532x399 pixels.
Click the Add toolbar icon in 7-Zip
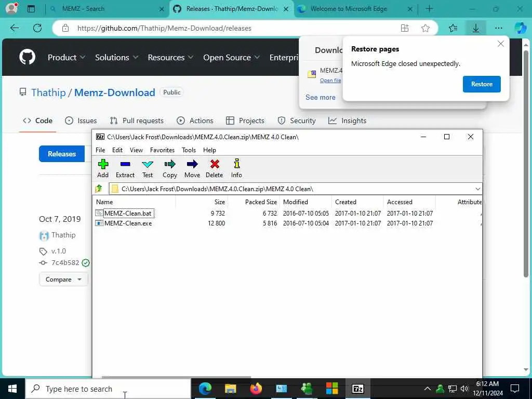(103, 169)
